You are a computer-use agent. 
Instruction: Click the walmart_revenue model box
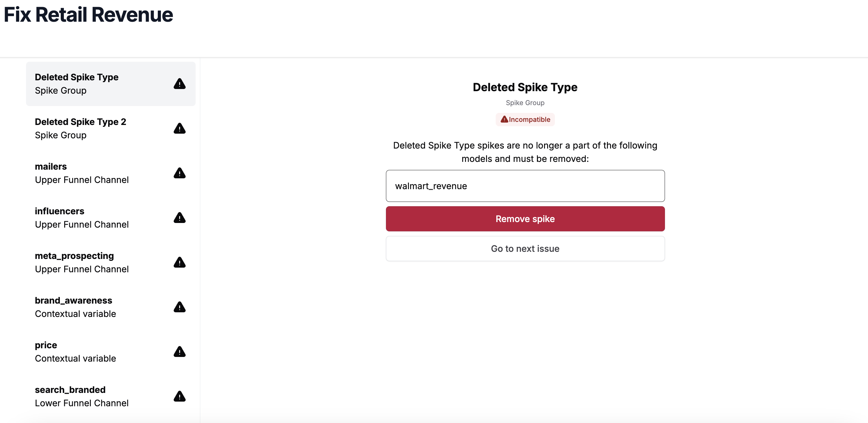point(525,186)
